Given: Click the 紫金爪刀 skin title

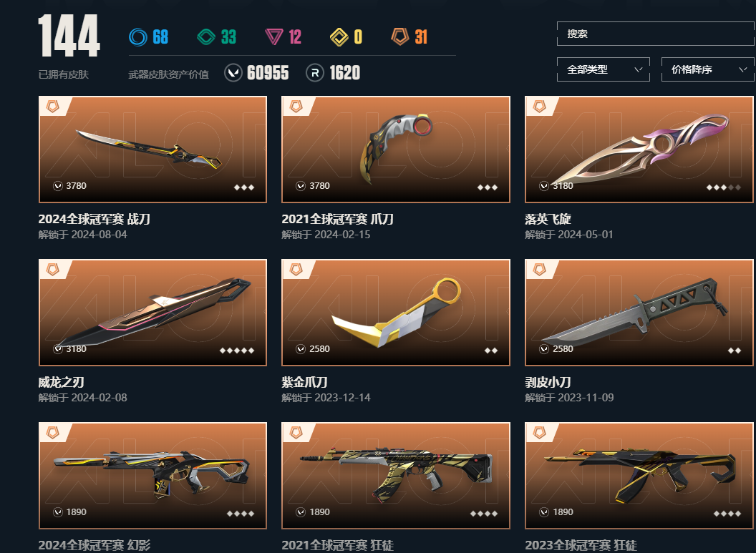Looking at the screenshot, I should click(x=305, y=383).
